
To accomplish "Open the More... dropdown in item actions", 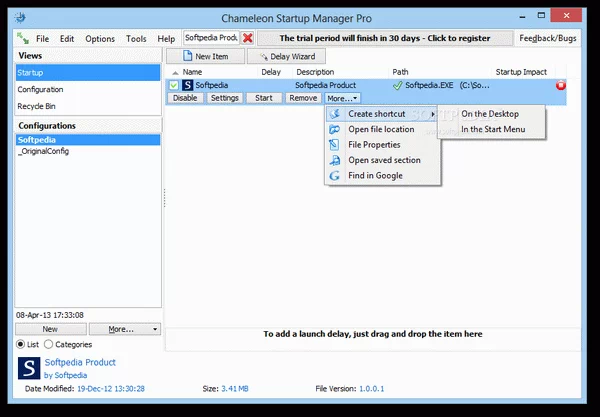I will pyautogui.click(x=342, y=98).
